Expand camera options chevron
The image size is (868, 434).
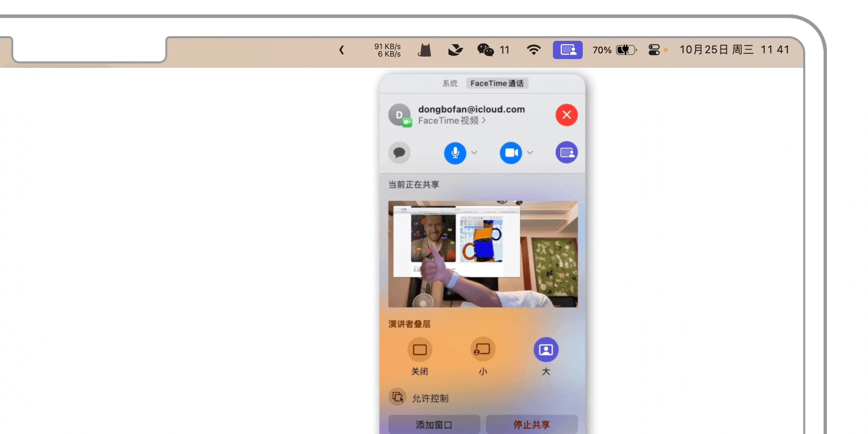[x=530, y=153]
